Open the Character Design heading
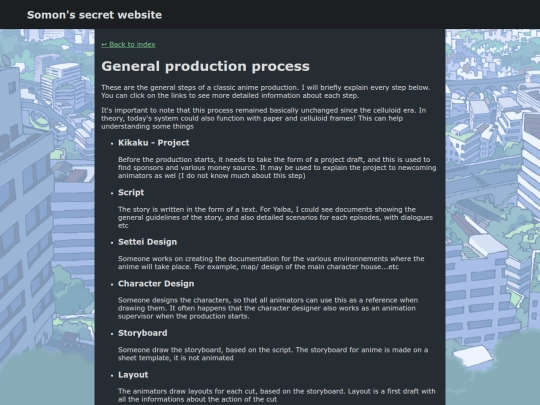 (156, 283)
